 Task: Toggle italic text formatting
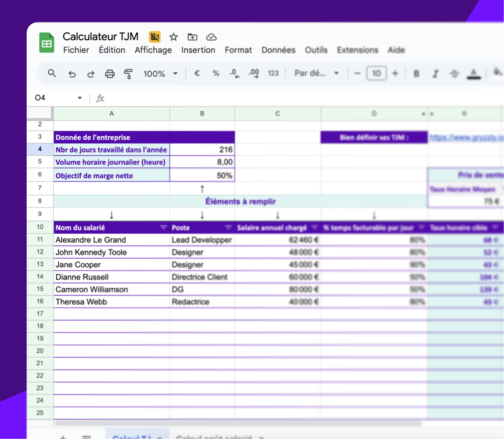coord(435,74)
